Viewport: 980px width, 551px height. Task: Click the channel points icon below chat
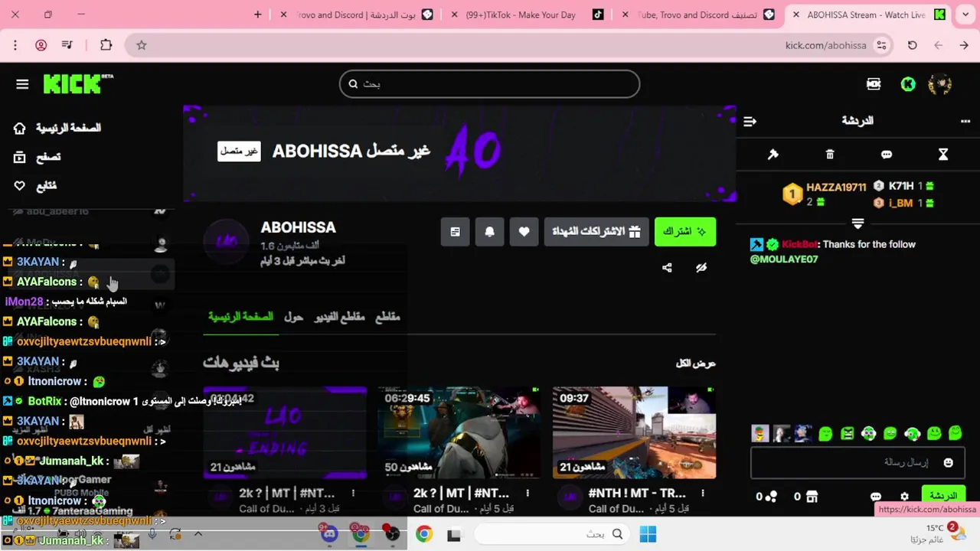pos(771,497)
